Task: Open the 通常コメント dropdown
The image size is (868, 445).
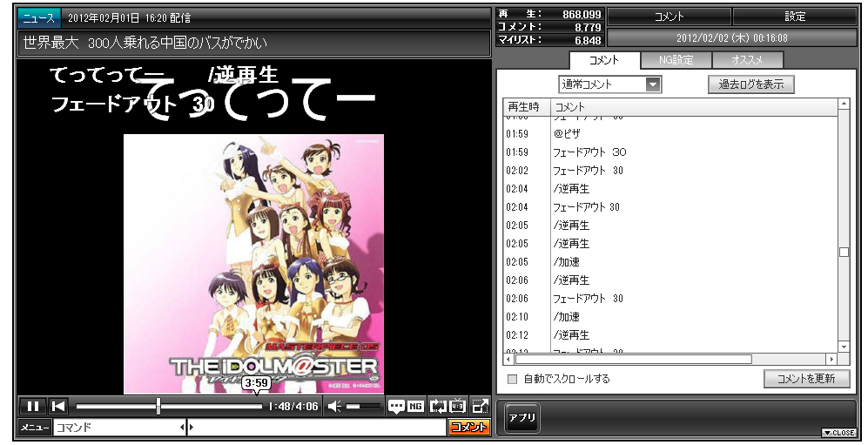Action: pos(609,84)
